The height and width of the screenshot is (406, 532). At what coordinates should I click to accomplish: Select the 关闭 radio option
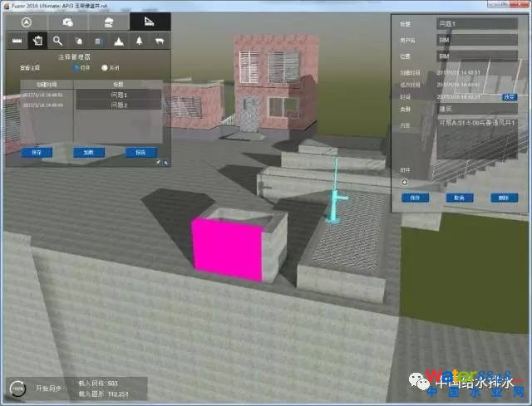coord(105,68)
